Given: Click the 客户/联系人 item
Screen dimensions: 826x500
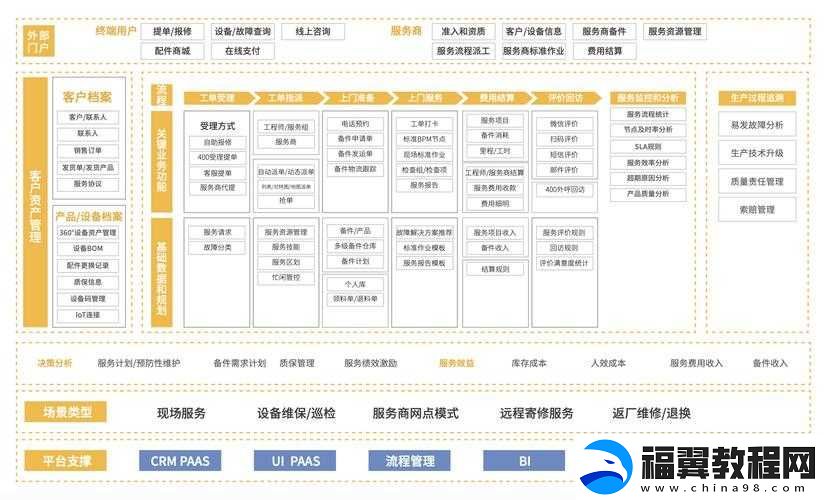Looking at the screenshot, I should 87,117.
